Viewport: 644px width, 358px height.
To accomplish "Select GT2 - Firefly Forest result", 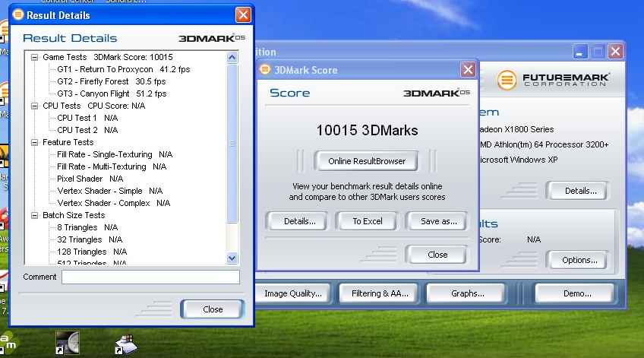I will 100,81.
